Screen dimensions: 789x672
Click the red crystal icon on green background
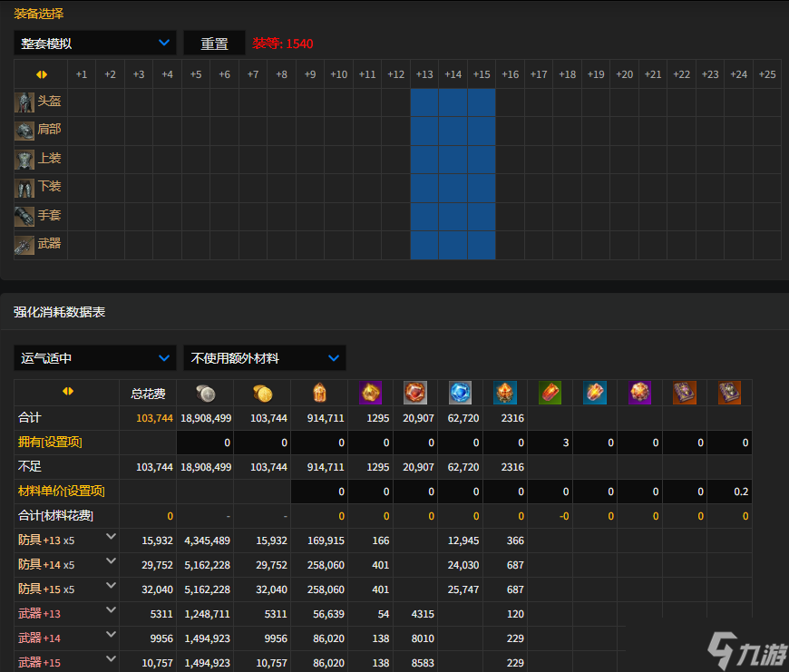550,393
